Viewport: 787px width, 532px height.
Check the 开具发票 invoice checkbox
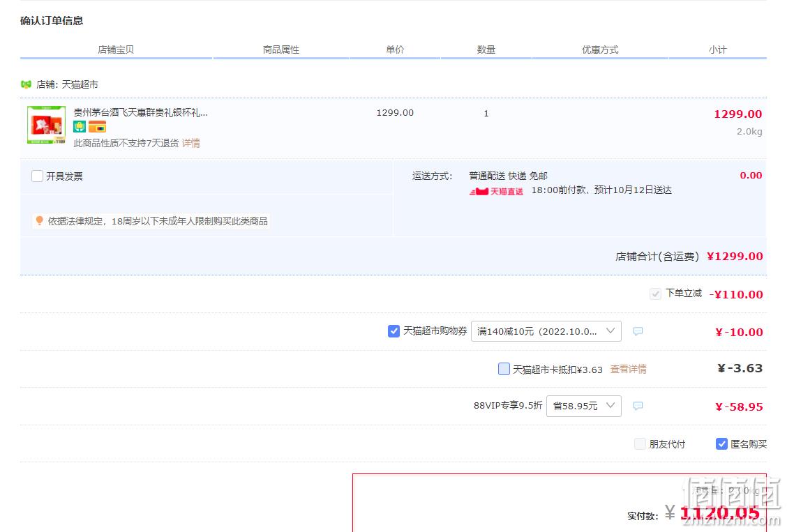[x=37, y=176]
